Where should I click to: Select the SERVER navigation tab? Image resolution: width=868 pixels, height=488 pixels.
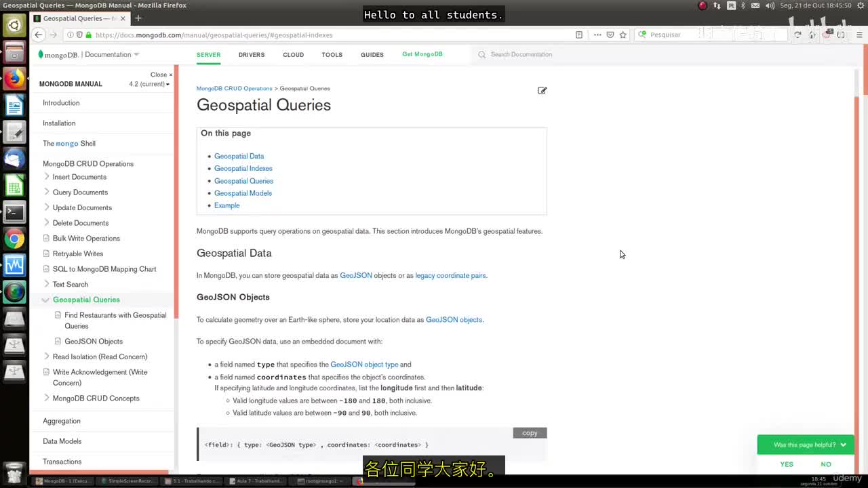(208, 54)
